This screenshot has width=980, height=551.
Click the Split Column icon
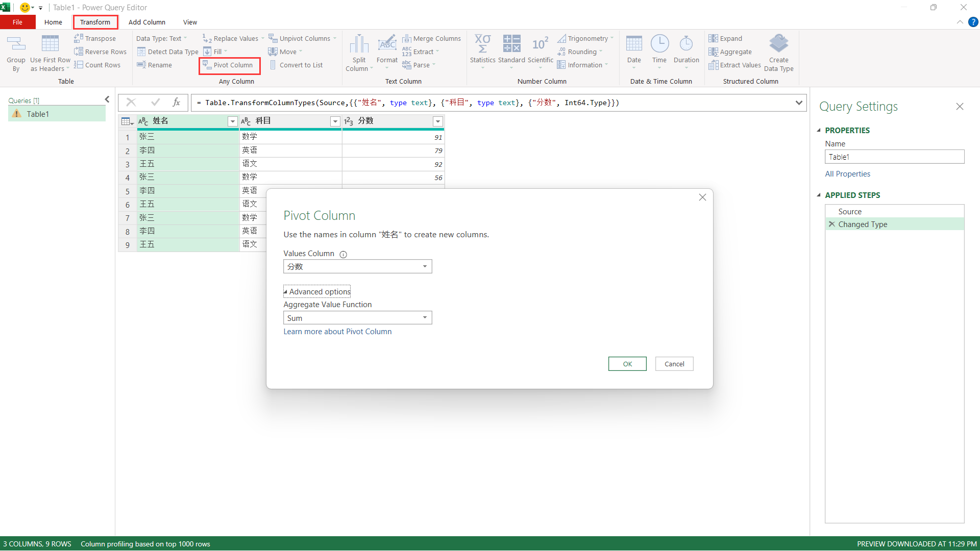click(x=359, y=44)
